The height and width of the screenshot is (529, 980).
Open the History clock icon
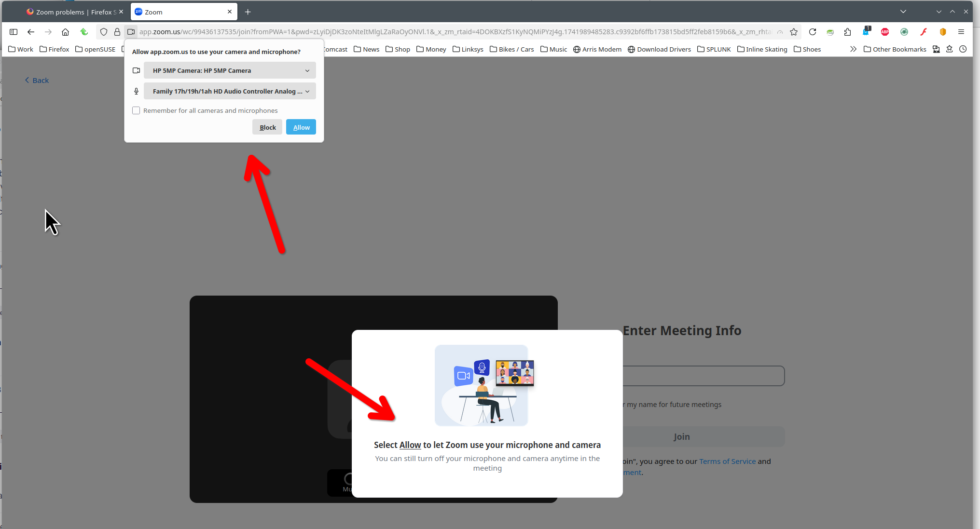[x=963, y=49]
